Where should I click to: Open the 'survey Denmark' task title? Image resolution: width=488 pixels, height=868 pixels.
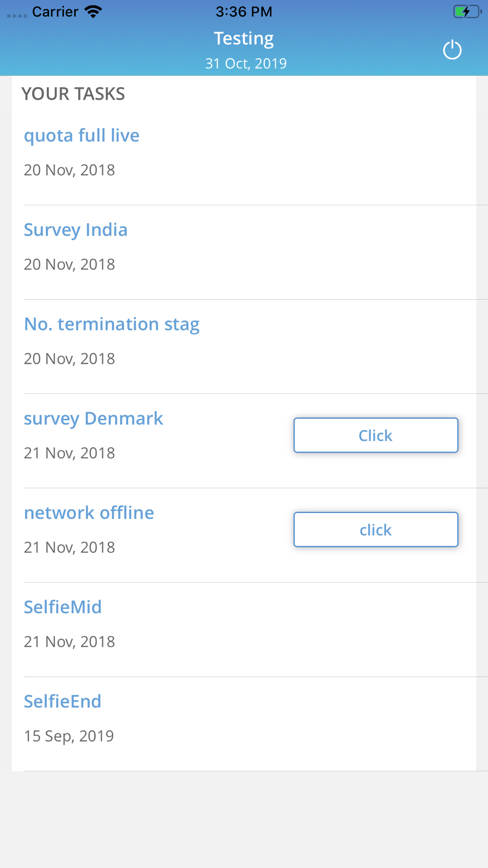(93, 418)
